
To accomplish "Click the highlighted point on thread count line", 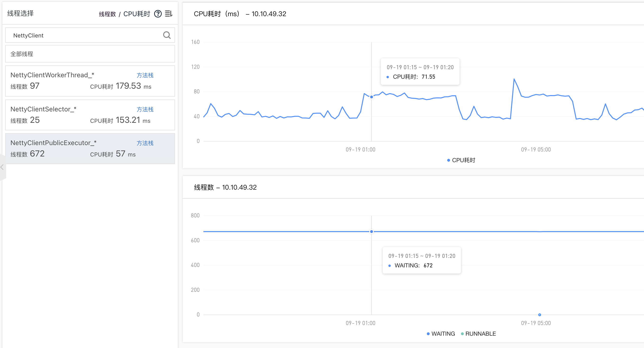I will click(372, 232).
